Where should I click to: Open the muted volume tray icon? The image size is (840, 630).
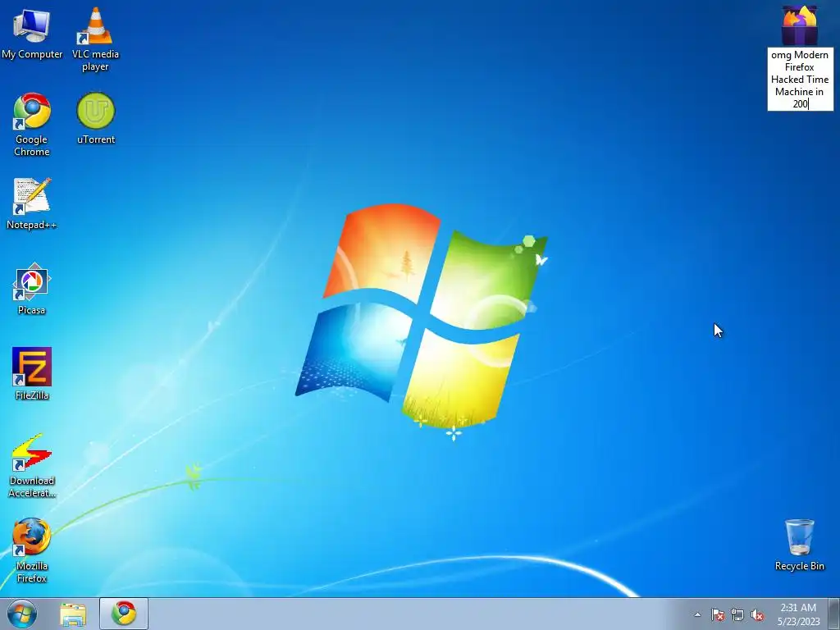[757, 614]
